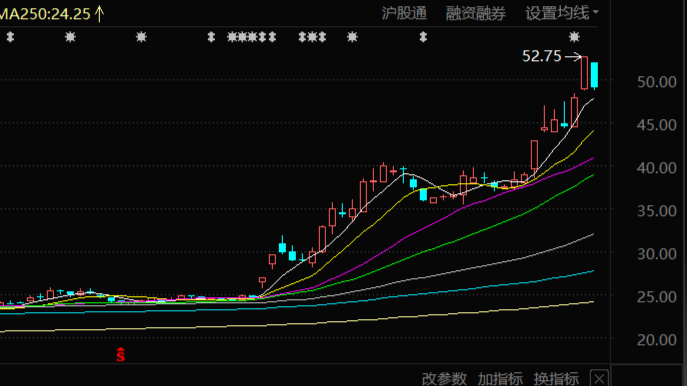Click the MA250:24.25 label
Image resolution: width=687 pixels, height=386 pixels.
(45, 14)
